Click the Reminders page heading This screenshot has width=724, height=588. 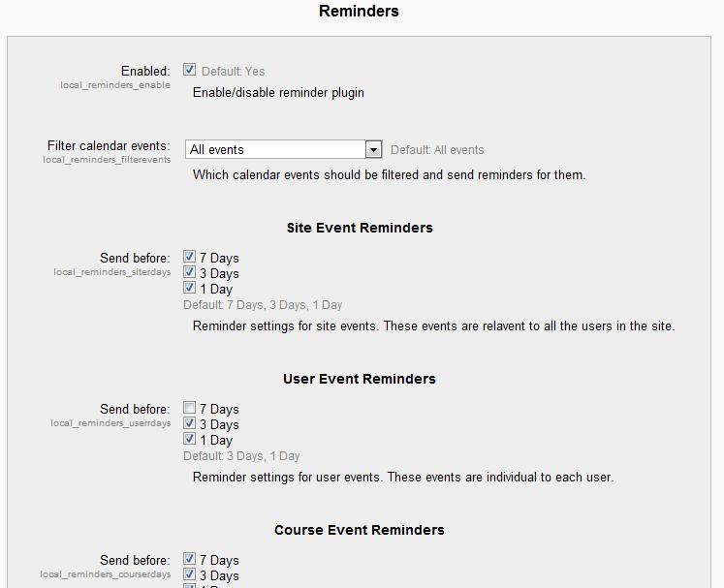point(359,12)
